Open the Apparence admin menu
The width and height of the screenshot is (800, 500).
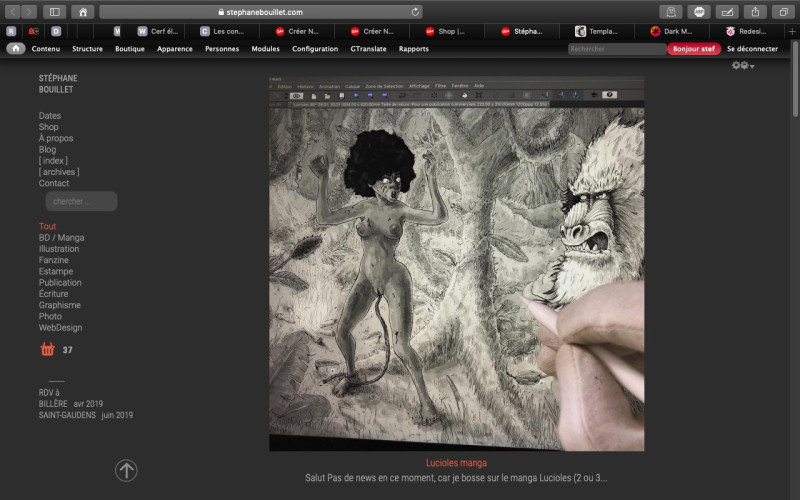[x=175, y=48]
